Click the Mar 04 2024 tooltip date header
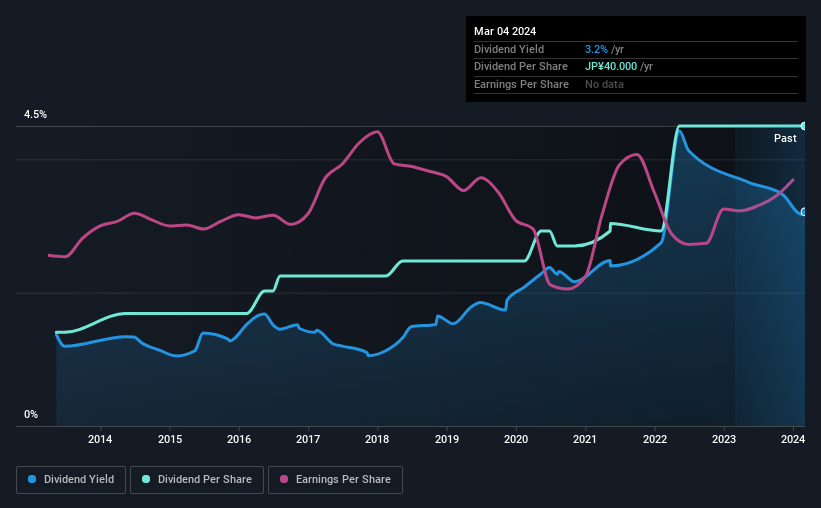This screenshot has width=821, height=508. (x=505, y=31)
